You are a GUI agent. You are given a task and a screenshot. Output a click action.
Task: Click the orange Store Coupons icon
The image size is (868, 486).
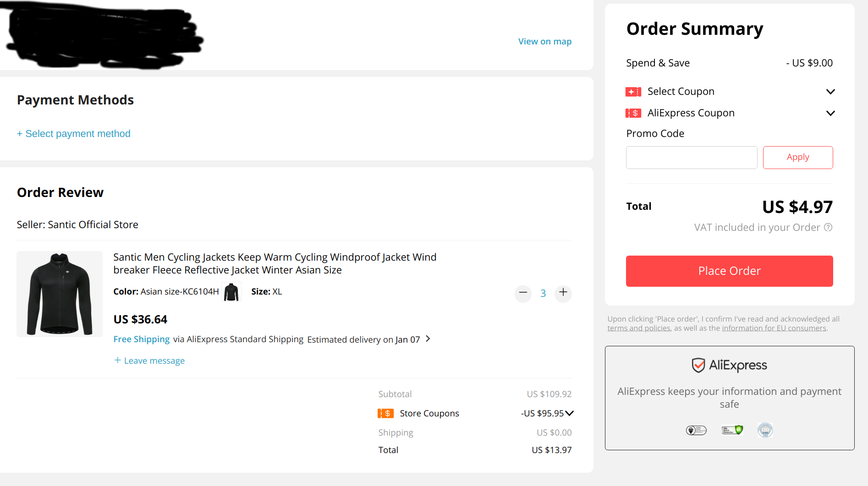(385, 414)
